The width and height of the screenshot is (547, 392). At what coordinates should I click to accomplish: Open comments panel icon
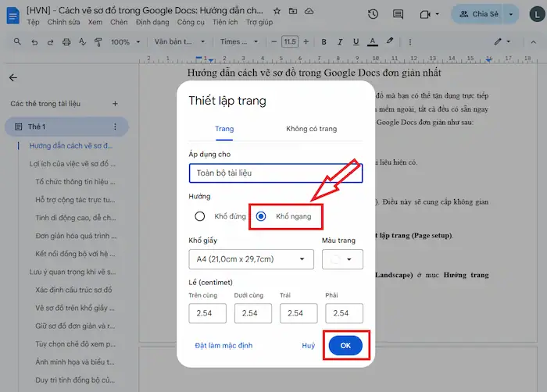398,14
